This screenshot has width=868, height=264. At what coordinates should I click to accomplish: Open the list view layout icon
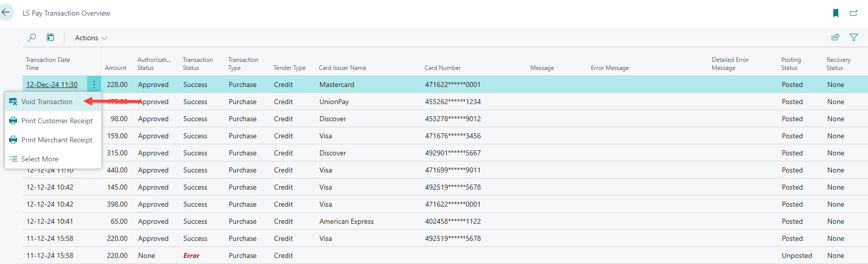pyautogui.click(x=50, y=37)
